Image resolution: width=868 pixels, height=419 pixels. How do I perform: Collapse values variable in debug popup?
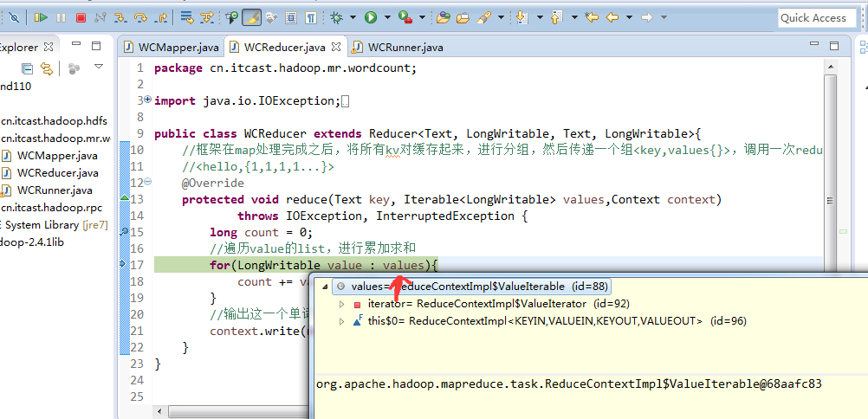pyautogui.click(x=324, y=287)
